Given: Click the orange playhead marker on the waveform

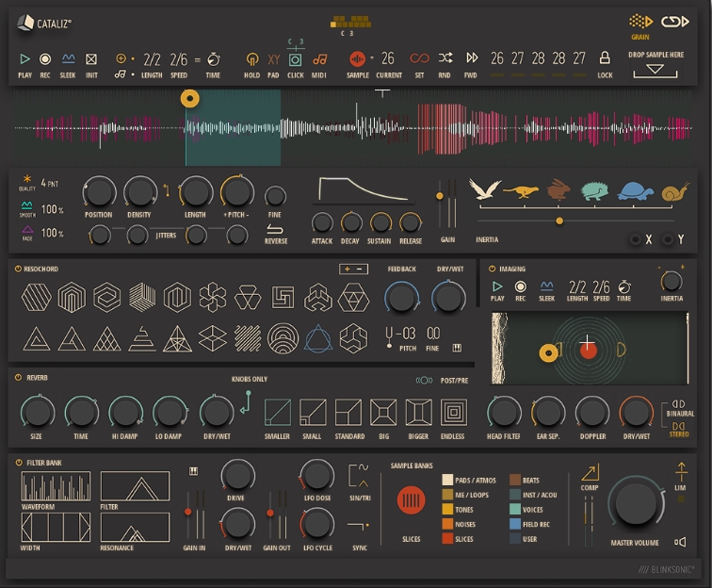Looking at the screenshot, I should click(190, 99).
